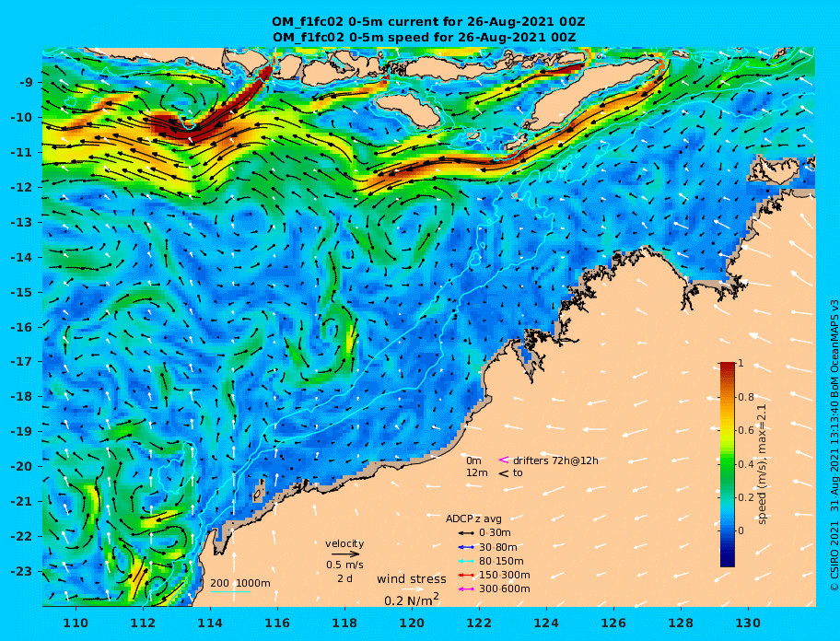Click the 'velocity' legend label

[x=344, y=543]
